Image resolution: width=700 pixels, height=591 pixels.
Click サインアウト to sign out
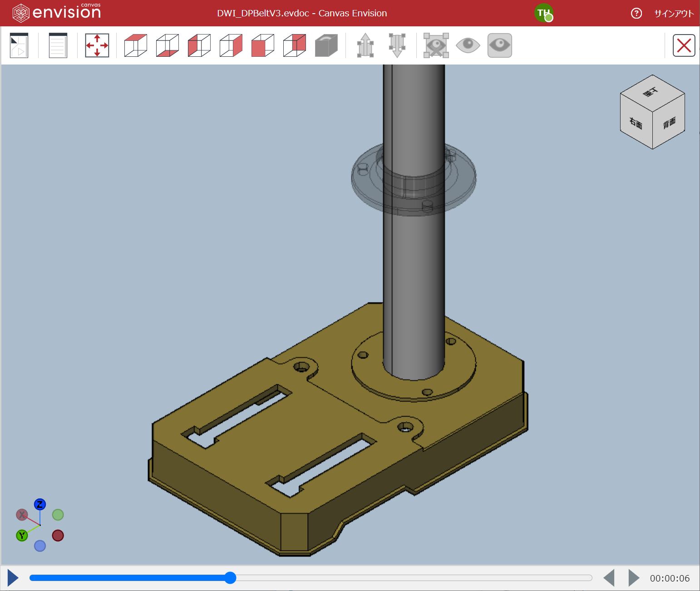coord(674,14)
